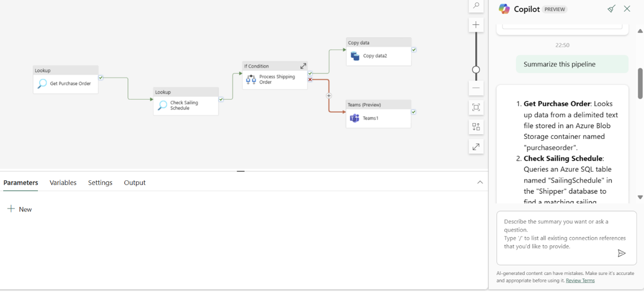The image size is (644, 298).
Task: Click the zoom in plus button on canvas
Action: click(x=476, y=25)
